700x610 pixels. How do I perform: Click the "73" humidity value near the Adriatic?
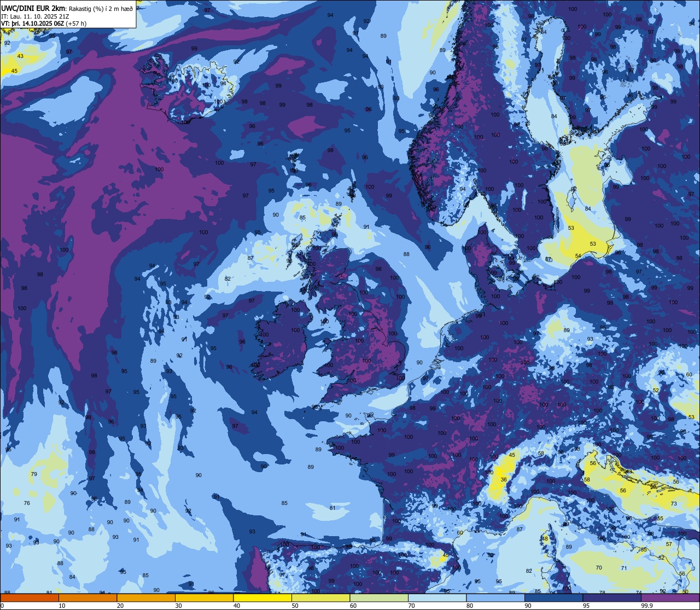674,504
